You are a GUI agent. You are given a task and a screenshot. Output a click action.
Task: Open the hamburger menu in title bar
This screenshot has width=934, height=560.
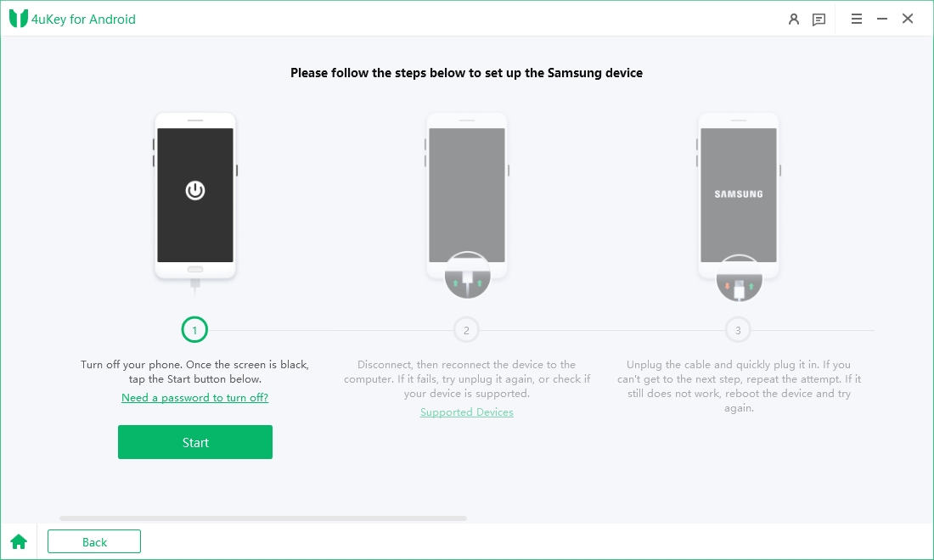coord(857,19)
